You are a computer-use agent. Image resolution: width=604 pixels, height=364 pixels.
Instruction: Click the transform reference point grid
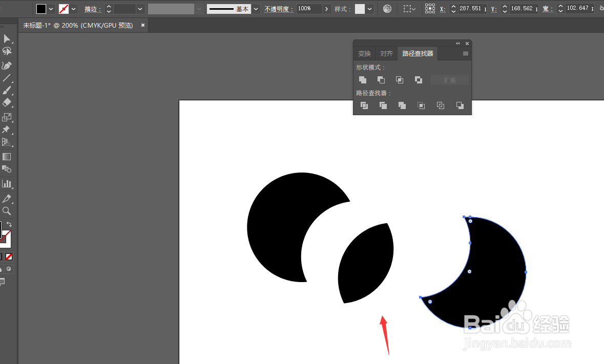[430, 9]
